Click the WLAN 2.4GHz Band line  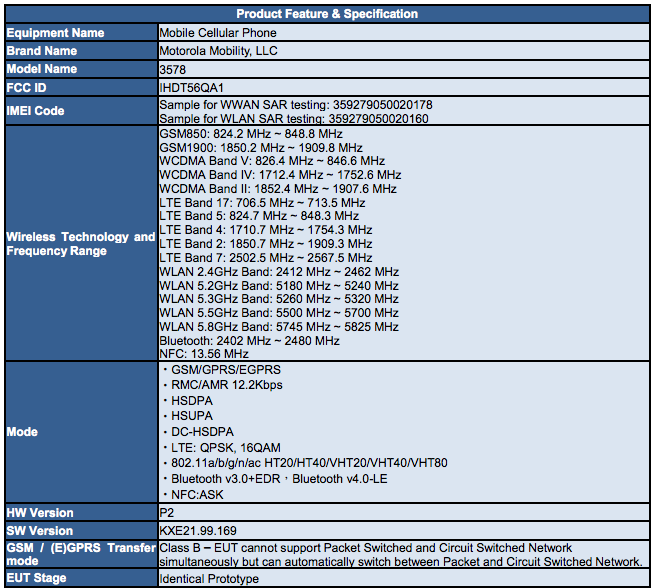(x=279, y=271)
